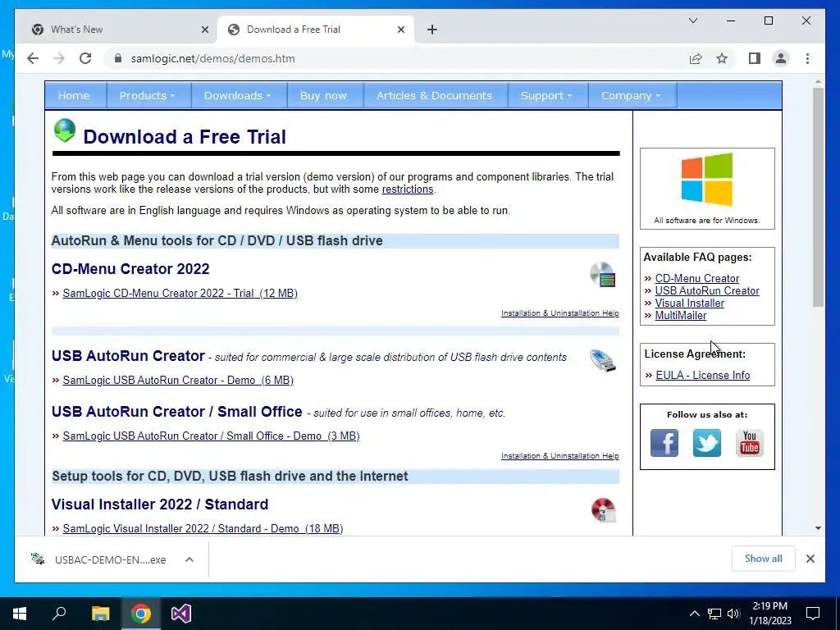The width and height of the screenshot is (840, 630).
Task: Show hidden system tray icons
Action: pyautogui.click(x=694, y=614)
